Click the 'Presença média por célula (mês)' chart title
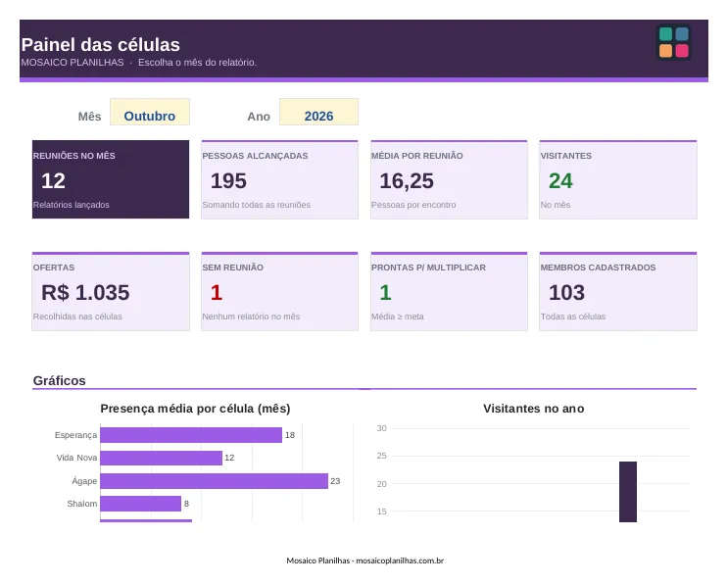 point(195,409)
